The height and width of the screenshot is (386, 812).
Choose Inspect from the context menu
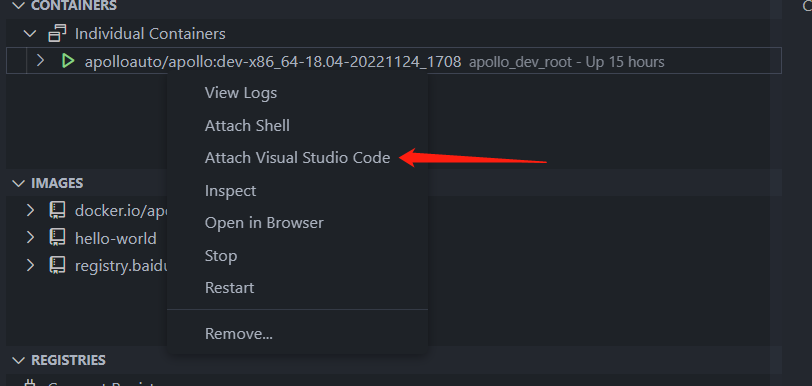tap(230, 191)
